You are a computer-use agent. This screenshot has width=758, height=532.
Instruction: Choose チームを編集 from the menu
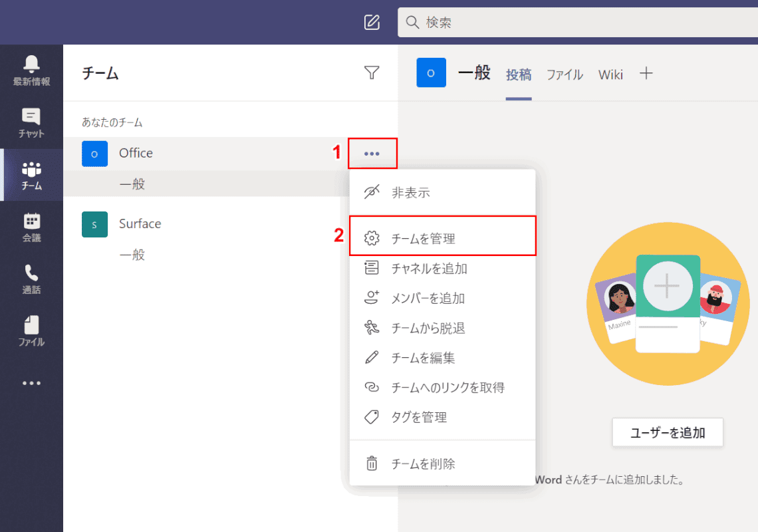tap(442, 358)
